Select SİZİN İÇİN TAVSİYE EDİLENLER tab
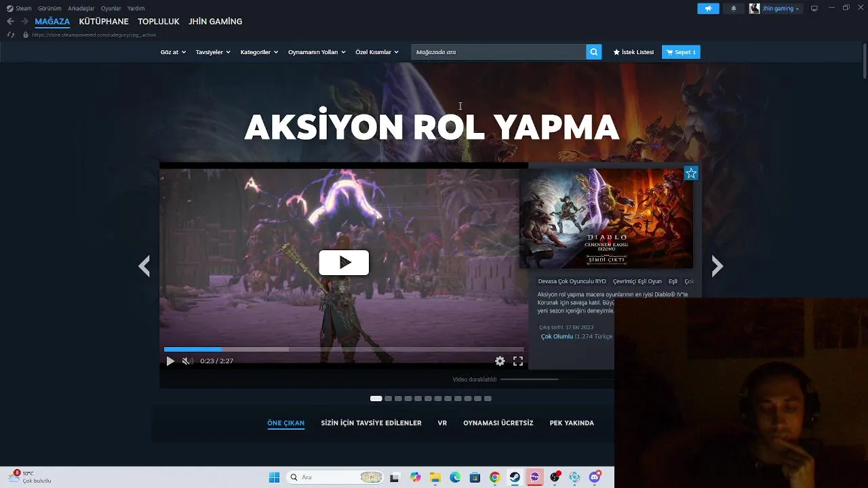The image size is (868, 488). coord(371,423)
